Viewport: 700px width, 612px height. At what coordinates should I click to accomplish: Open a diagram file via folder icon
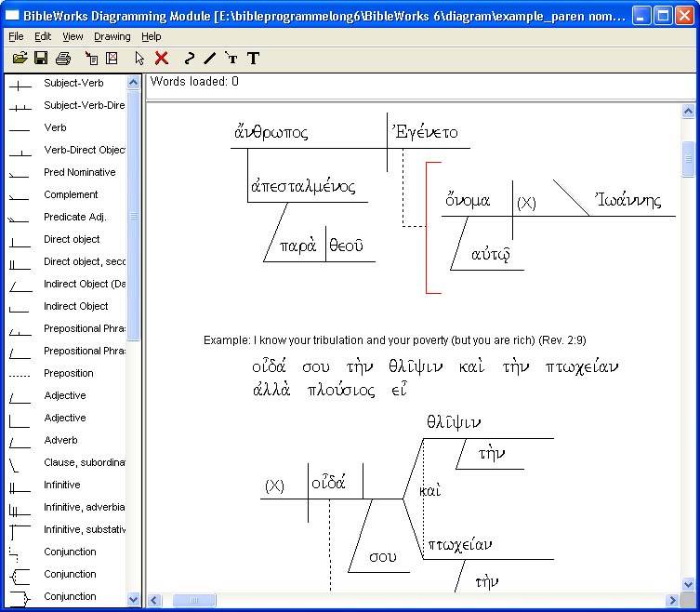(x=20, y=58)
